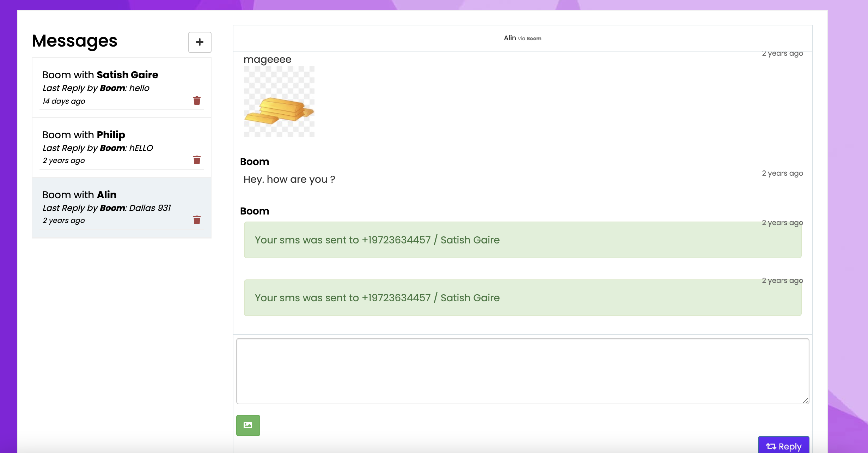Click the Alin via Boom conversation header

click(522, 38)
